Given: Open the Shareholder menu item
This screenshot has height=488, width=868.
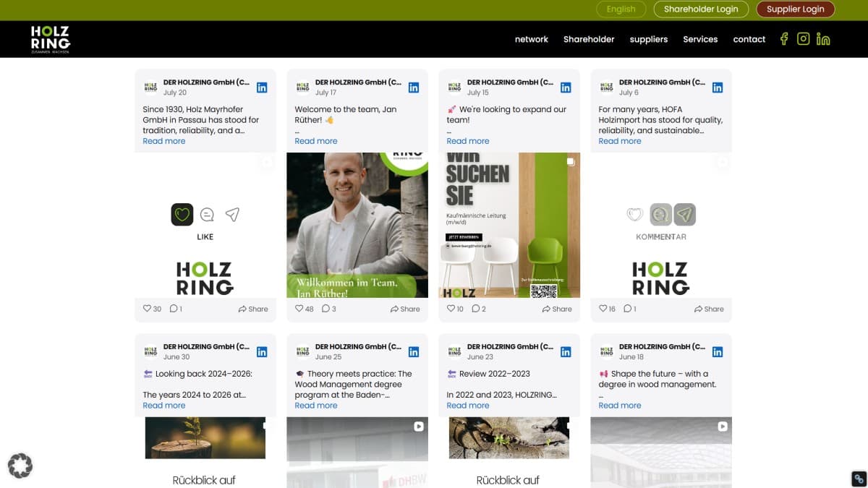Looking at the screenshot, I should [x=589, y=39].
